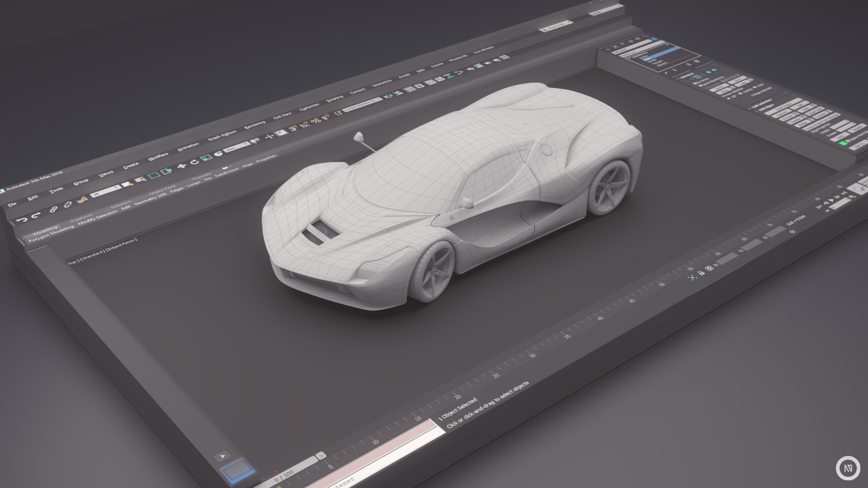Click the Ring selection button
This screenshot has height=488, width=868.
(722, 92)
